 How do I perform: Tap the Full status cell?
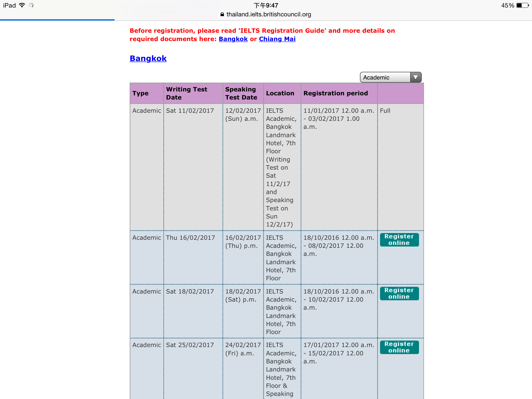(x=385, y=111)
